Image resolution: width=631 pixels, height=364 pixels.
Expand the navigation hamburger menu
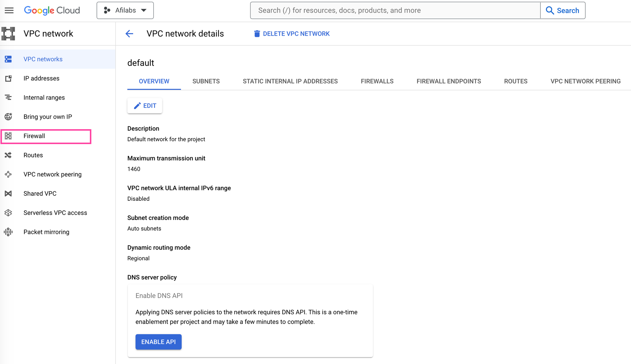(9, 10)
